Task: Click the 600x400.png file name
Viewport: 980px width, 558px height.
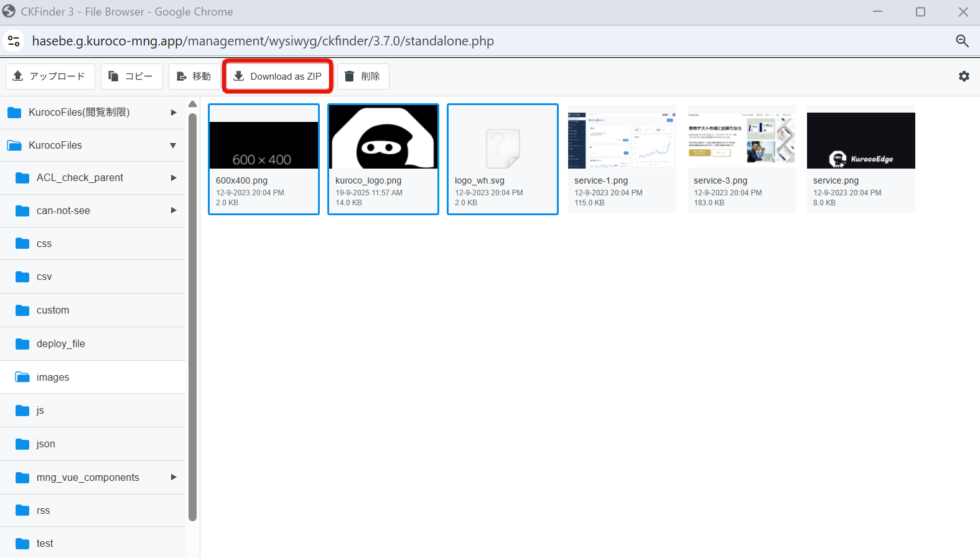Action: pos(241,180)
